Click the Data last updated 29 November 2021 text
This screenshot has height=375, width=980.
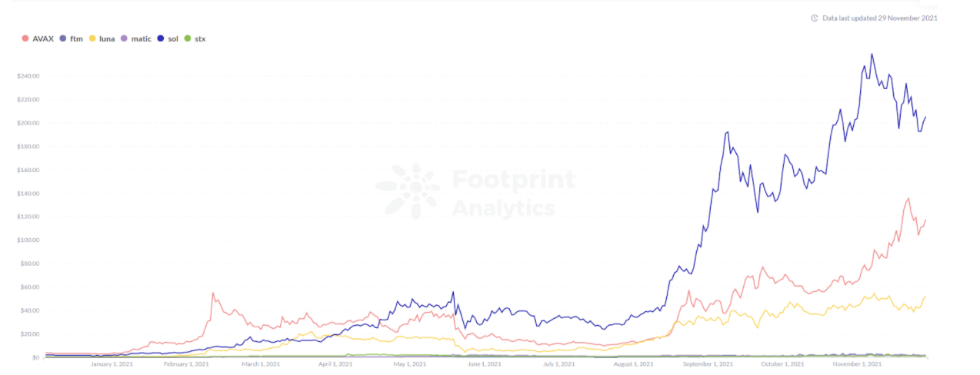880,18
